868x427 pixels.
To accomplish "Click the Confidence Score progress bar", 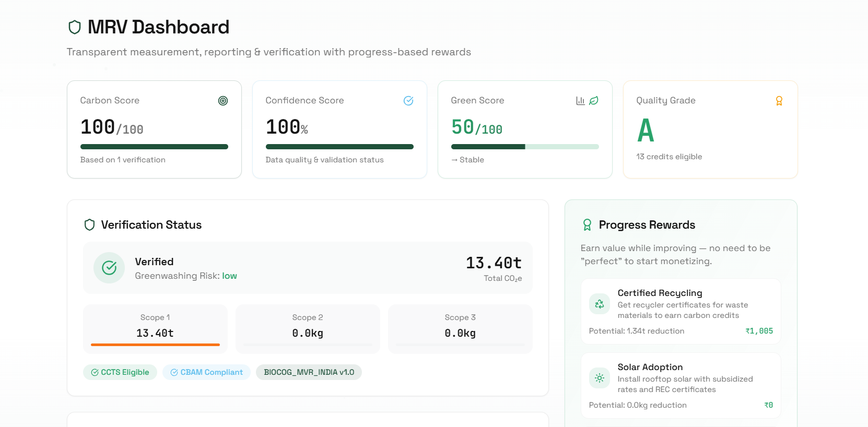I will pyautogui.click(x=339, y=147).
